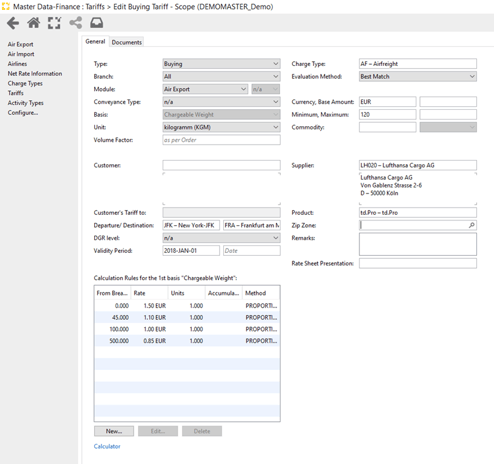Image resolution: width=494 pixels, height=464 pixels.
Task: Click the Units column header
Action: [x=187, y=293]
